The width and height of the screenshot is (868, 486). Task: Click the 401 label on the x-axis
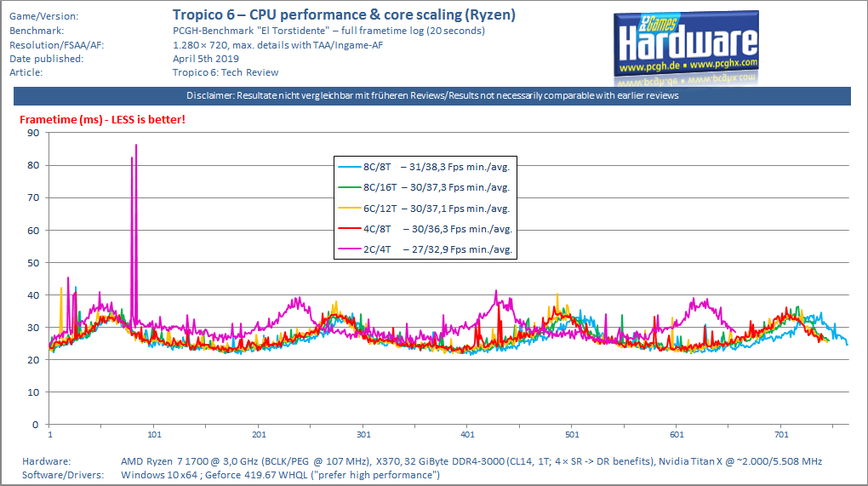[x=468, y=435]
